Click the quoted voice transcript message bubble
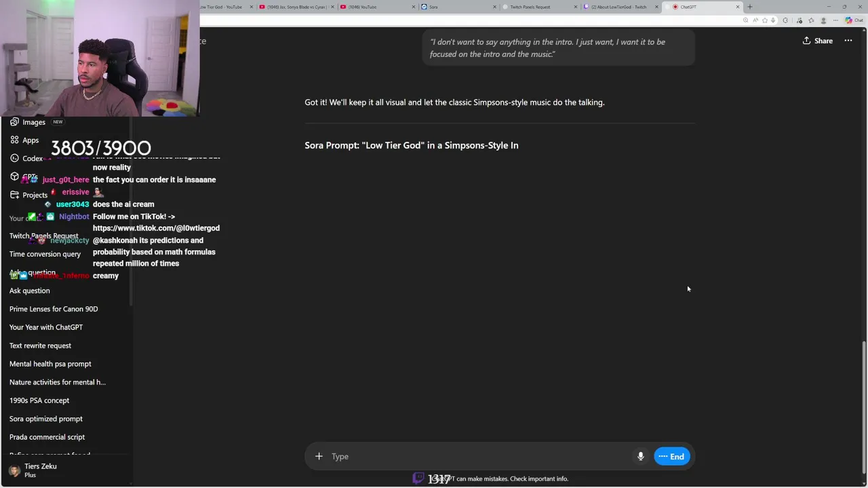Viewport: 868px width, 488px height. [559, 48]
